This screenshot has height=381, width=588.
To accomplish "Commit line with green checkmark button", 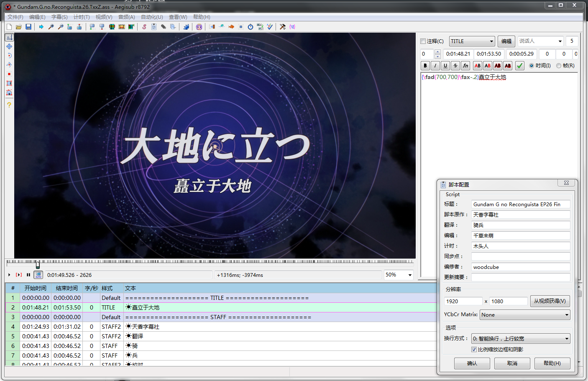I will 519,66.
